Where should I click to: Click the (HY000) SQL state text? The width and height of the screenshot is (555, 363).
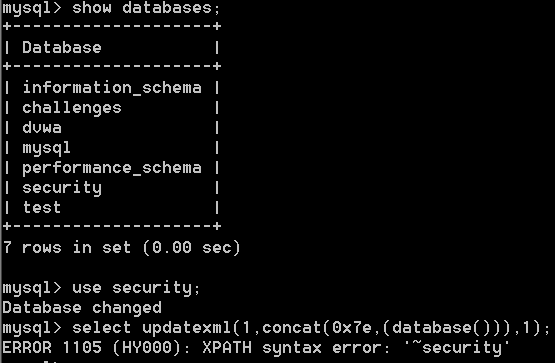coord(152,347)
